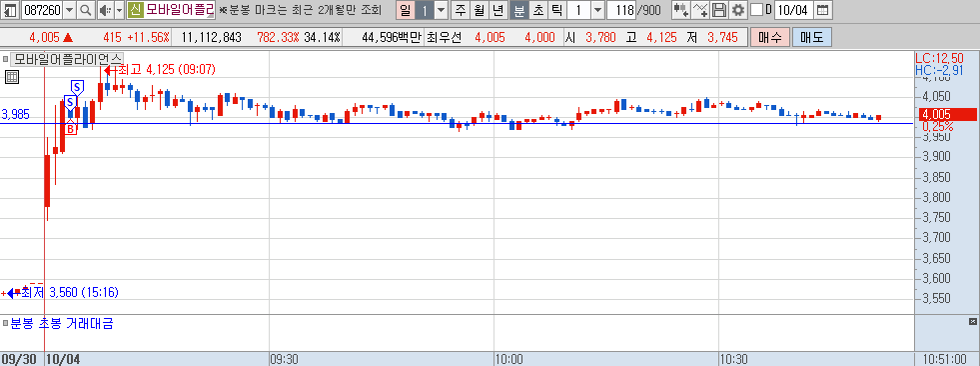
Task: Open the minute interval dropdown arrow
Action: click(x=597, y=9)
